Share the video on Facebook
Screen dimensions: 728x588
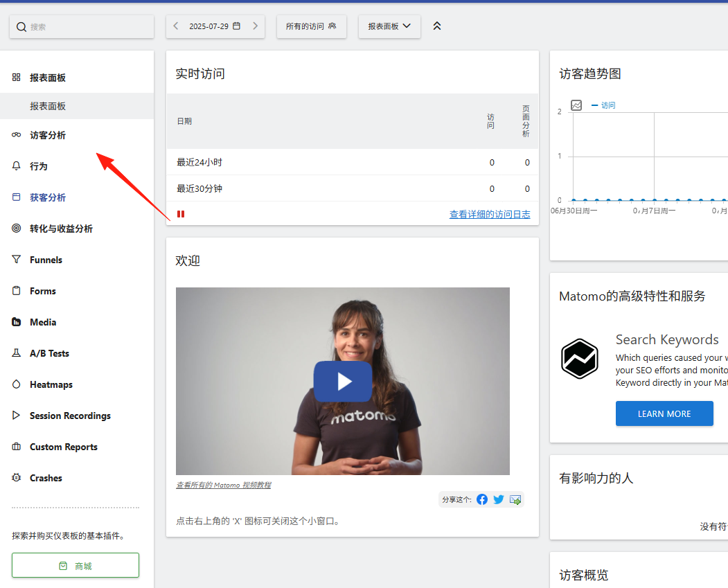point(482,499)
